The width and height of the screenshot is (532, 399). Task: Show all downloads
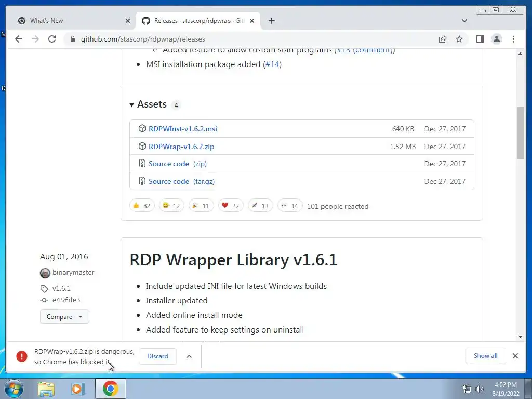486,355
